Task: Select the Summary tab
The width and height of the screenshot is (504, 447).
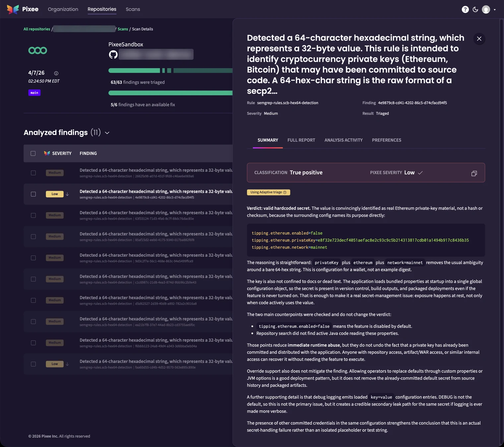Action: point(268,140)
